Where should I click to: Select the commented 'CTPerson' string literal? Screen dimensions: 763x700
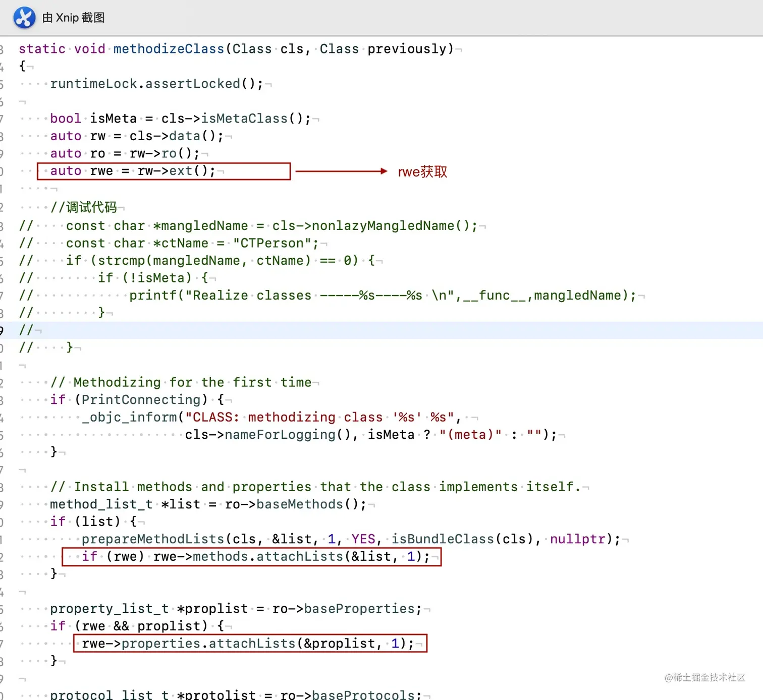click(x=275, y=243)
